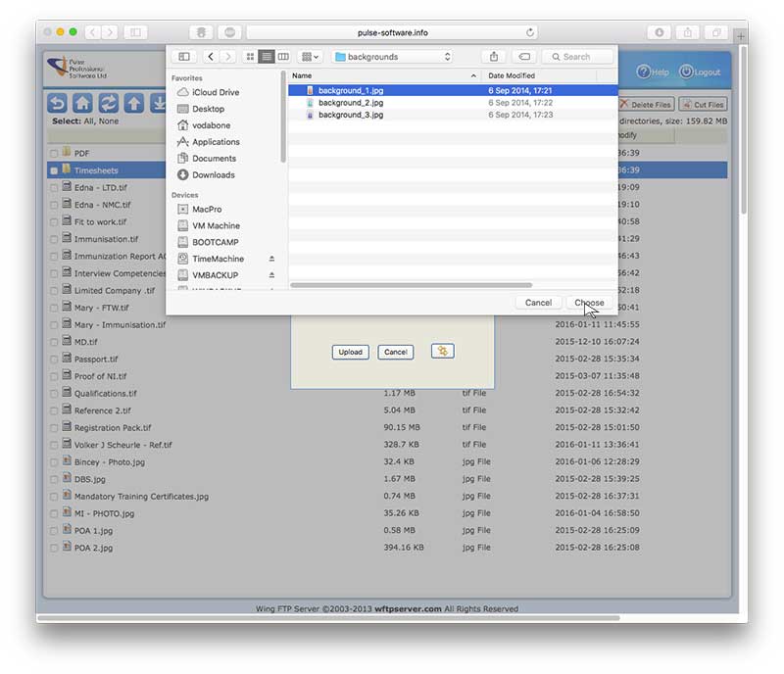Switch file dialog to icon view
Screen dimensions: 784x674
251,57
